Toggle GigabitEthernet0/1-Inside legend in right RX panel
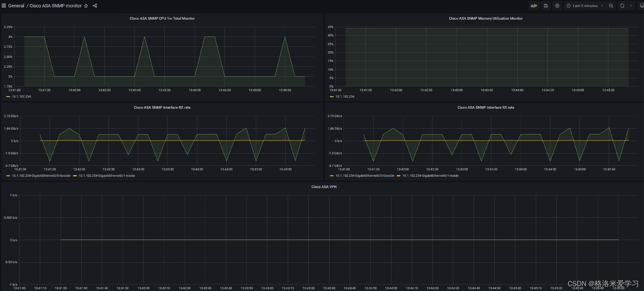 point(430,175)
